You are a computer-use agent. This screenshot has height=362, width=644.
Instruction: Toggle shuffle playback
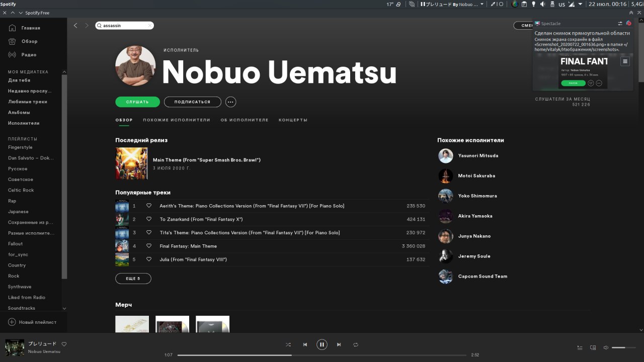pyautogui.click(x=288, y=344)
